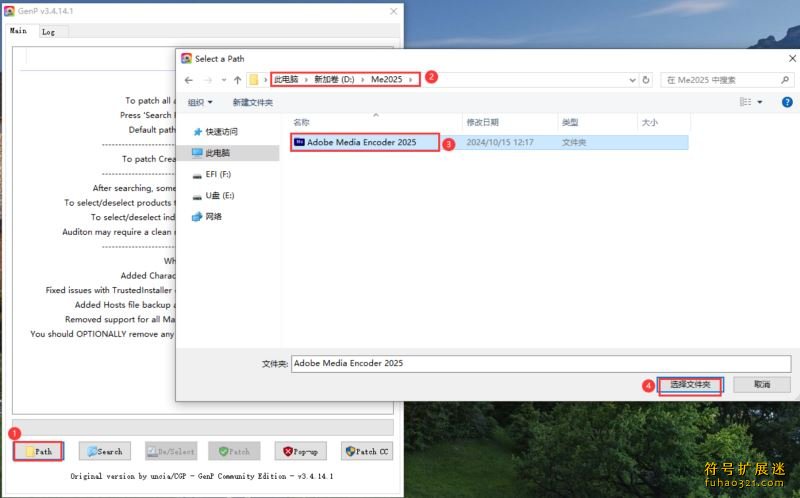Select 快速访问 in the navigation pane
800x498 pixels.
(x=221, y=132)
